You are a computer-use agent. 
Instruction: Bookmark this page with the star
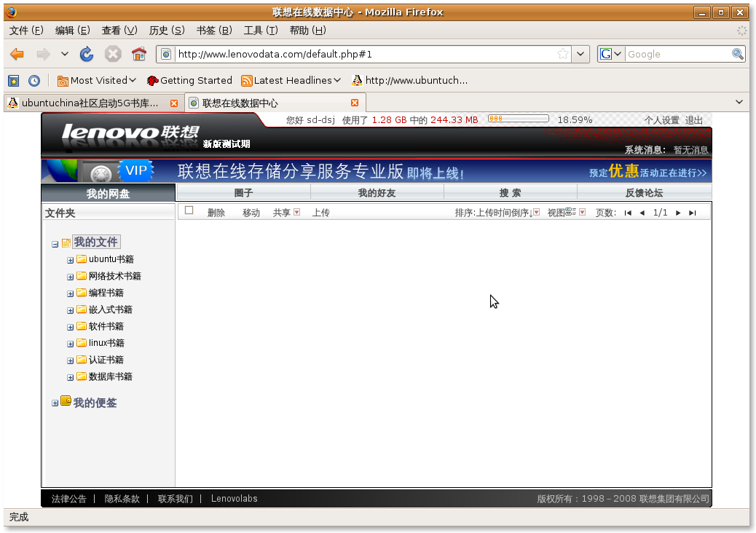click(563, 54)
